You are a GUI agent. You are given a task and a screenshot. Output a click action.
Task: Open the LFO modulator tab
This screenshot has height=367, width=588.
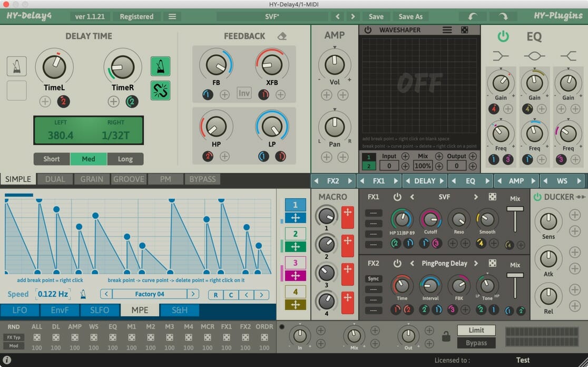coord(19,310)
